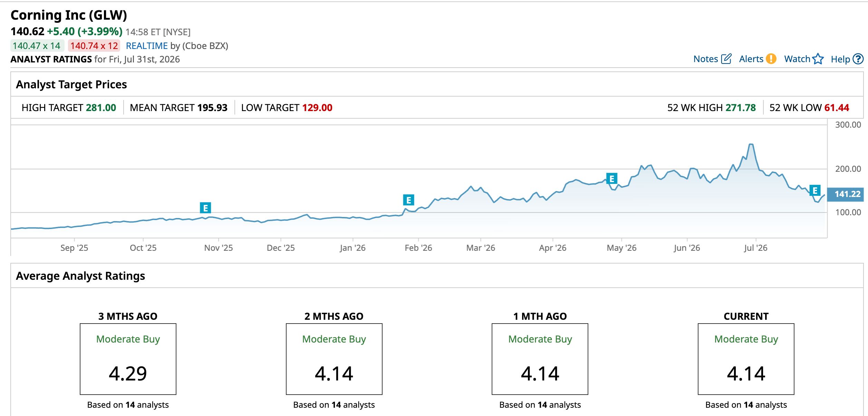Click the ANALYST RATINGS date line
This screenshot has width=868, height=416.
tap(95, 59)
